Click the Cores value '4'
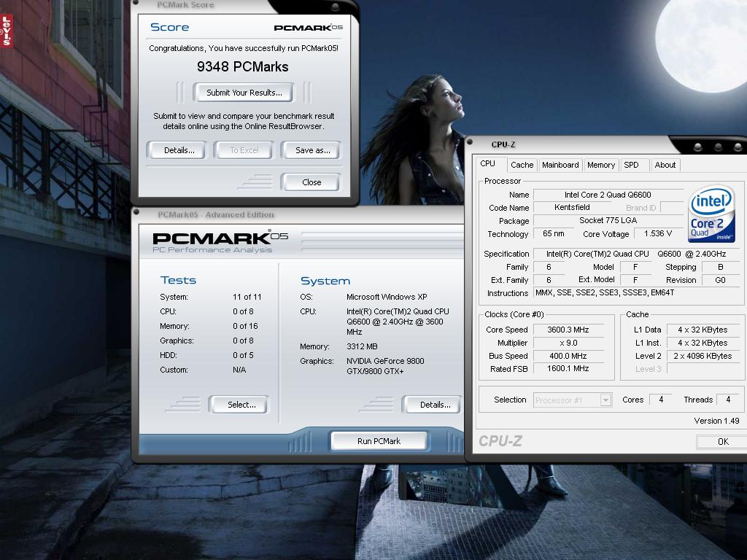The height and width of the screenshot is (560, 747). coord(661,400)
